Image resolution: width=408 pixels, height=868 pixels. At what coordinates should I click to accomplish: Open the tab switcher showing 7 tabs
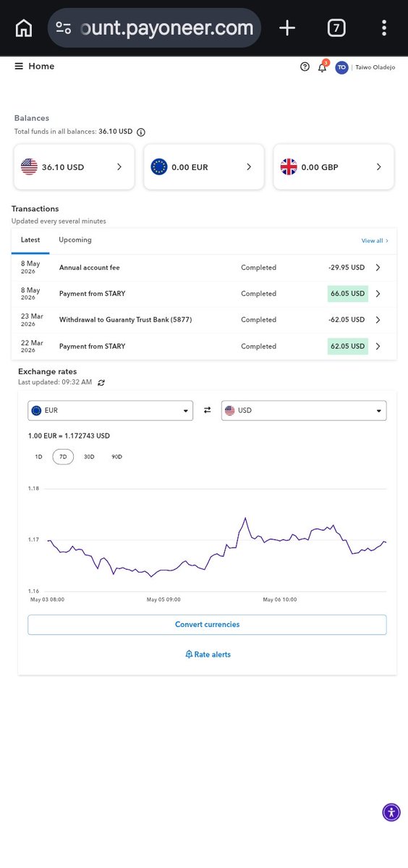point(336,28)
